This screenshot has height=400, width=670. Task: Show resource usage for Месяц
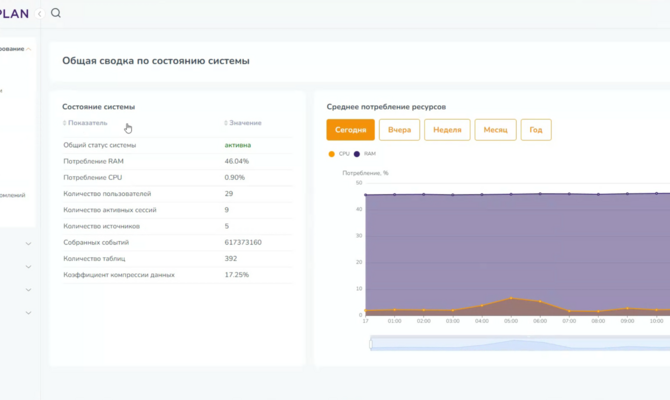pos(496,130)
